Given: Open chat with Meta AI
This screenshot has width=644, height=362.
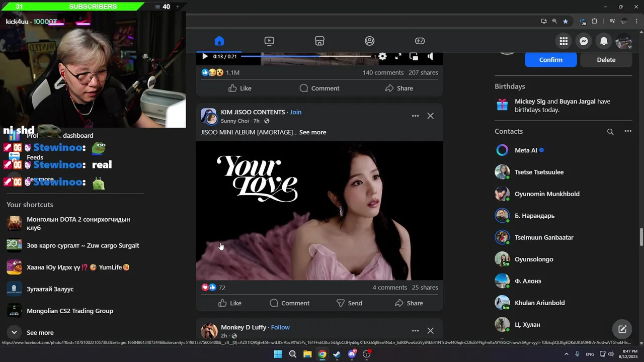Looking at the screenshot, I should click(x=563, y=150).
